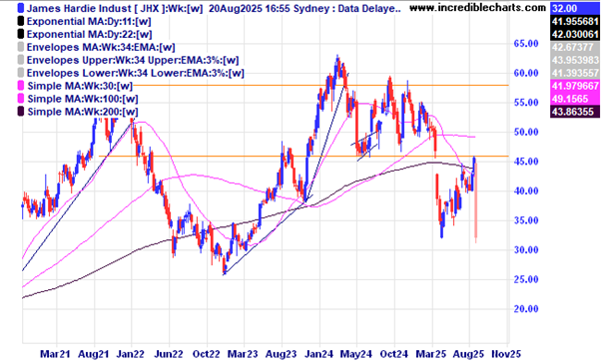
Task: Click the 60.00 price axis label
Action: (526, 73)
